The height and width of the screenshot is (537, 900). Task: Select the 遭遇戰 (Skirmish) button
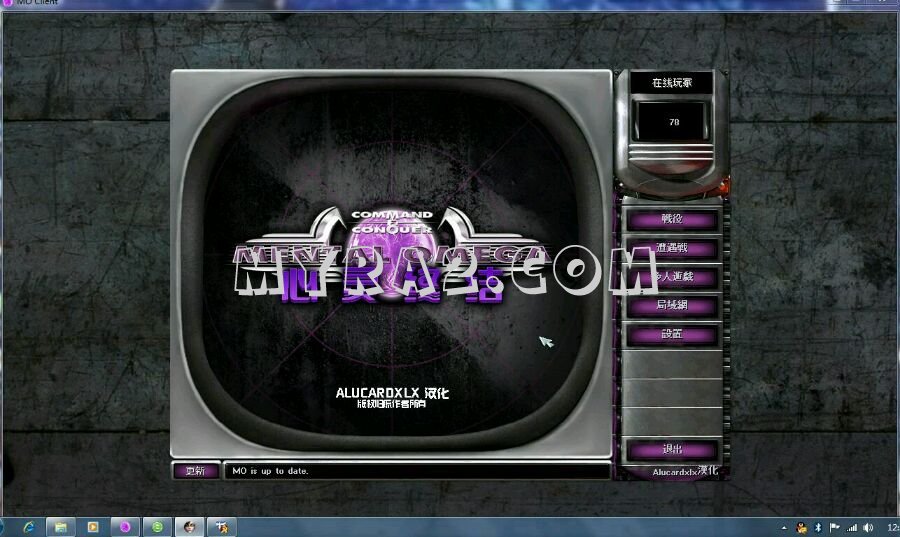pos(672,248)
